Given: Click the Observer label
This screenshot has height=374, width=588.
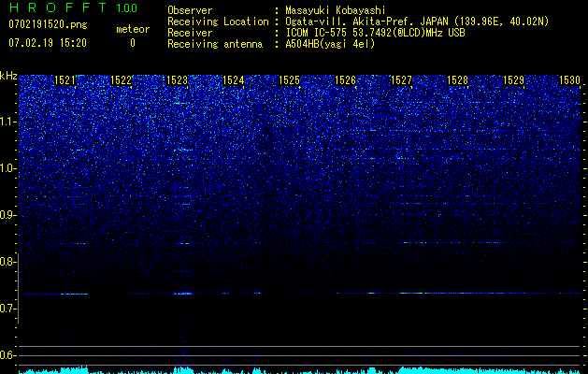Looking at the screenshot, I should 190,11.
